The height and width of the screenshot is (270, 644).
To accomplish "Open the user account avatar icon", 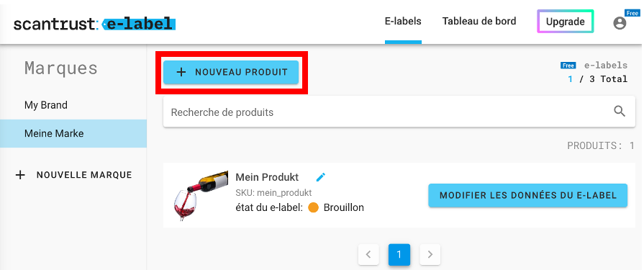I will pyautogui.click(x=620, y=23).
